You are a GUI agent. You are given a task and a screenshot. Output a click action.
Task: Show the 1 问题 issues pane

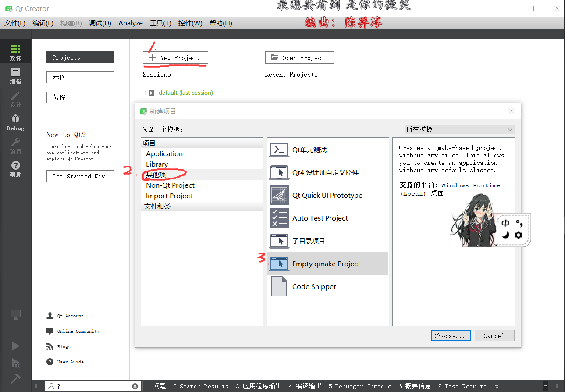pos(156,386)
